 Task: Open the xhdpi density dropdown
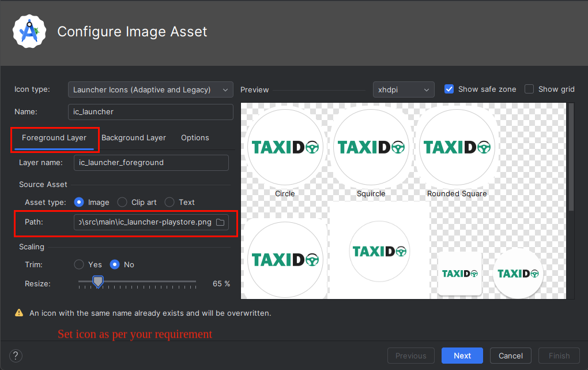pyautogui.click(x=404, y=89)
